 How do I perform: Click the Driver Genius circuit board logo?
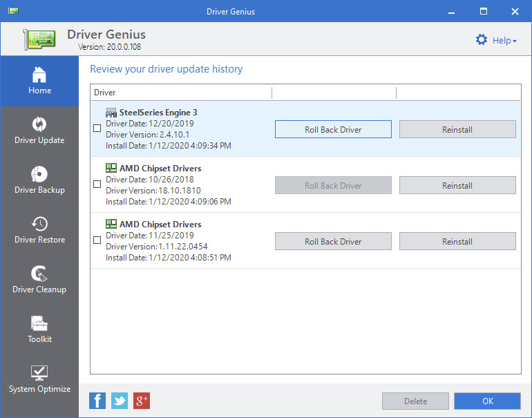click(x=39, y=39)
